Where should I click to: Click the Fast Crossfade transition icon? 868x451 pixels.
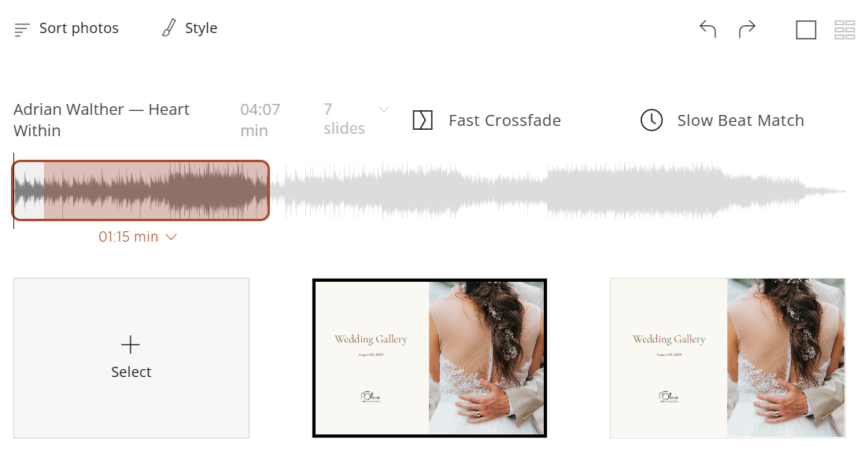(423, 120)
